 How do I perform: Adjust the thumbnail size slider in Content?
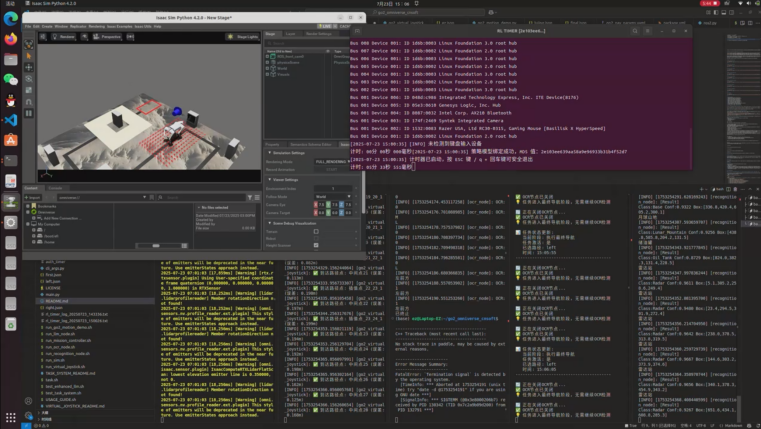158,246
